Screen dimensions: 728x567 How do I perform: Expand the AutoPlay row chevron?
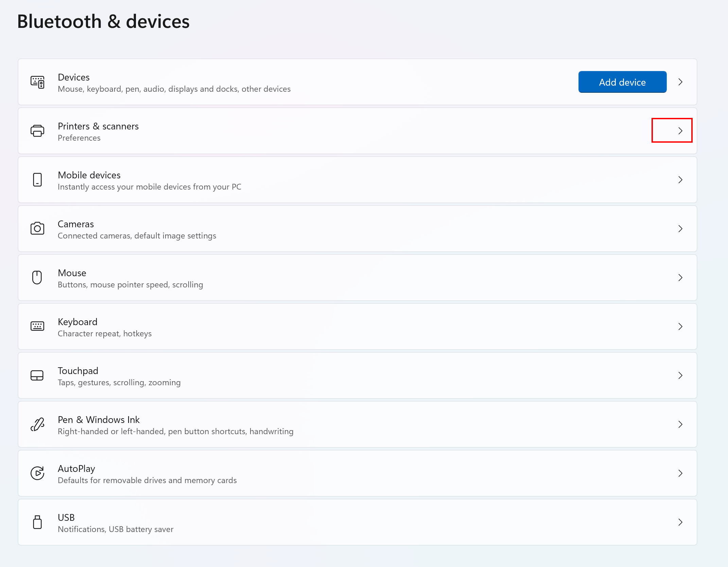[680, 473]
